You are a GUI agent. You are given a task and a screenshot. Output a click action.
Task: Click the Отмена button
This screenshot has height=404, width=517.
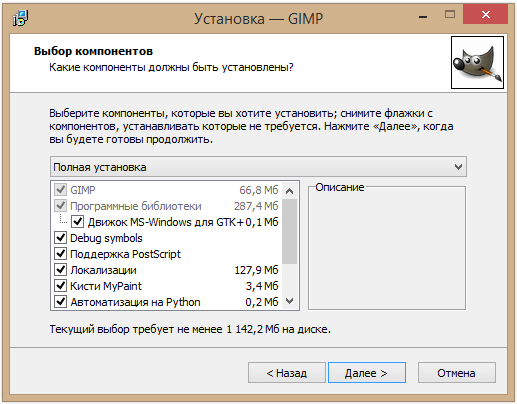[457, 373]
